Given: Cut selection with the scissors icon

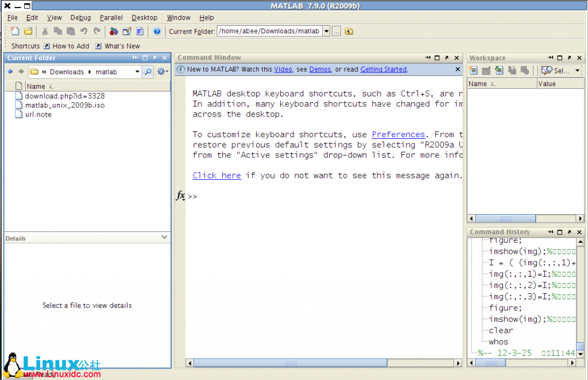Looking at the screenshot, I should point(45,31).
